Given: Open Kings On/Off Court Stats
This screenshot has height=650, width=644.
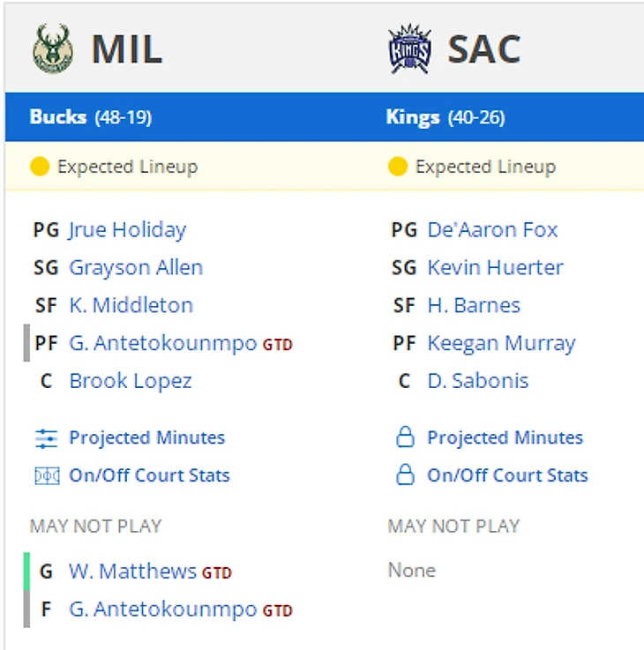Looking at the screenshot, I should point(507,475).
